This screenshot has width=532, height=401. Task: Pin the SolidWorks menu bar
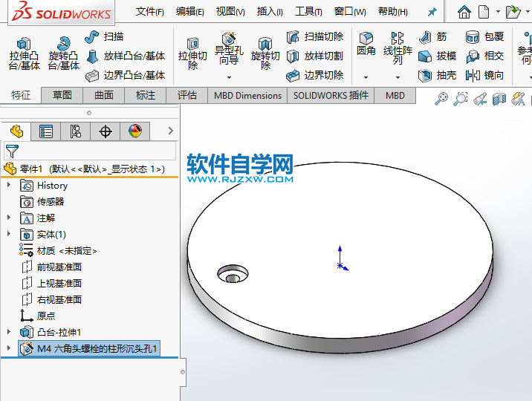432,12
